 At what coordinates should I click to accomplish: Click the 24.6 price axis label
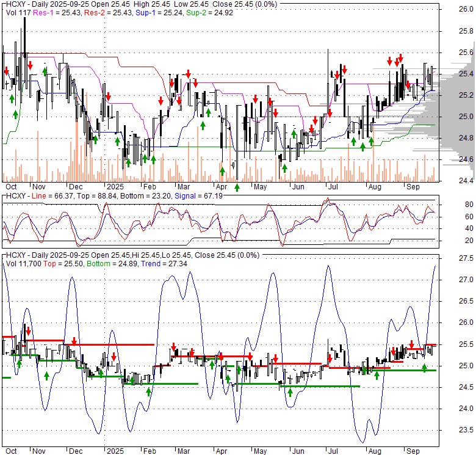point(466,159)
